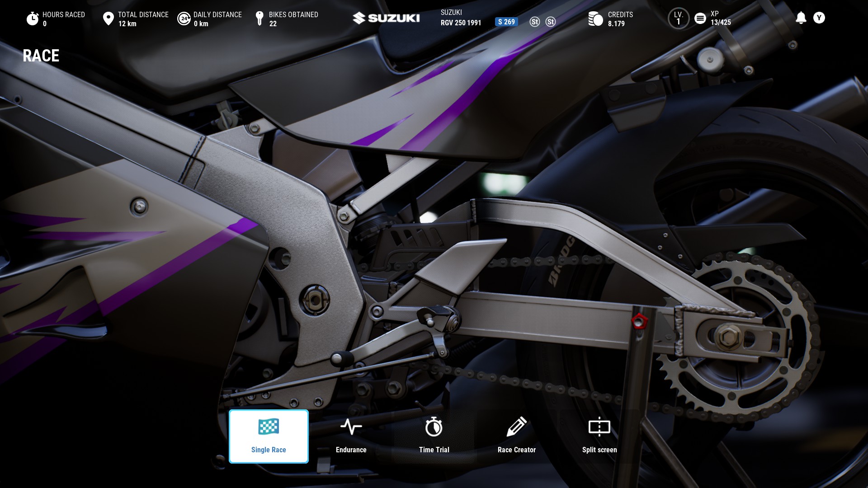The height and width of the screenshot is (488, 868).
Task: Click the hours raced clock icon
Action: pyautogui.click(x=33, y=19)
